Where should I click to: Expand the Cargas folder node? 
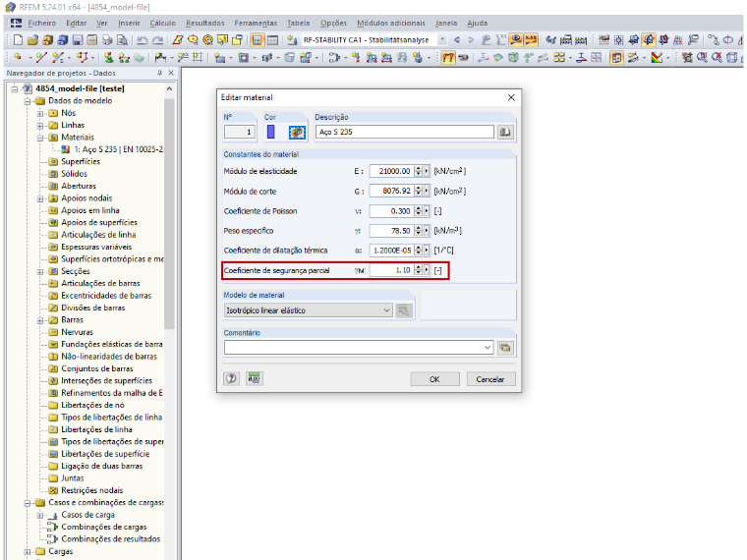coord(28,552)
